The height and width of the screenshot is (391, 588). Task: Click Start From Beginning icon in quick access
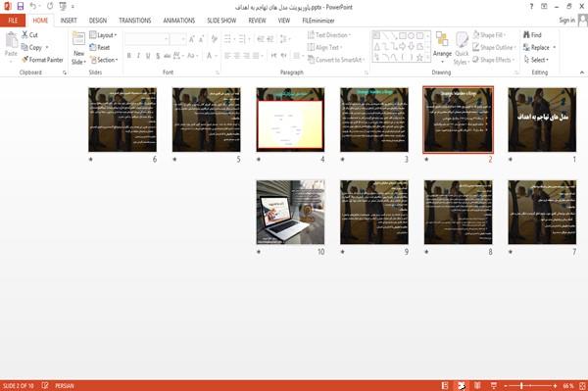point(63,7)
